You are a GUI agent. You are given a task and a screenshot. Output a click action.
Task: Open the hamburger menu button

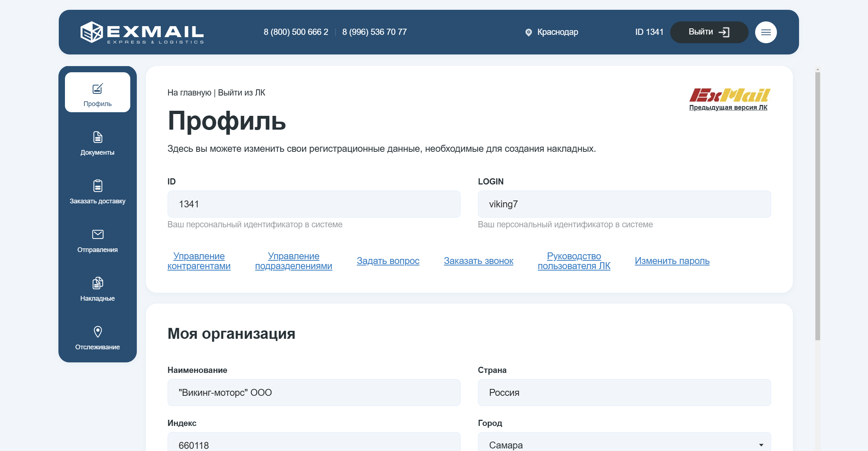click(766, 32)
